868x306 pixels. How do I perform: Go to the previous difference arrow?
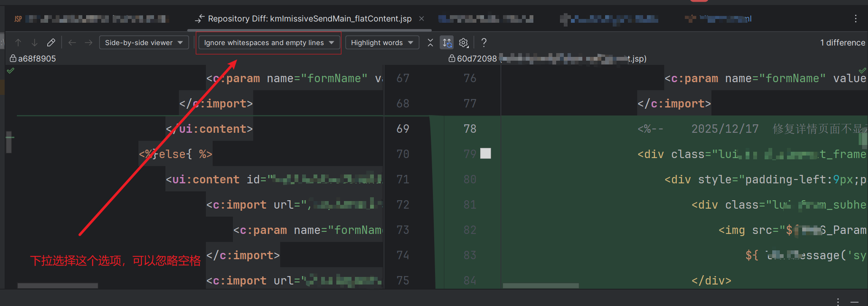click(18, 43)
